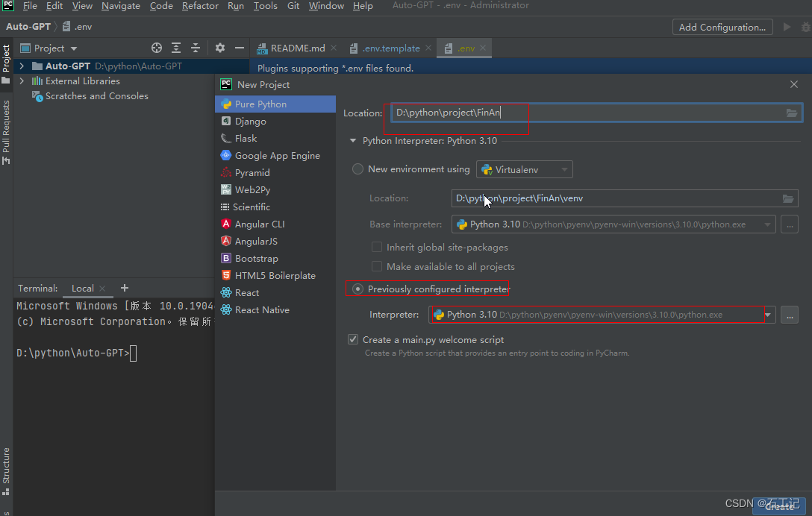Select Django project type
The width and height of the screenshot is (812, 516).
coord(275,121)
